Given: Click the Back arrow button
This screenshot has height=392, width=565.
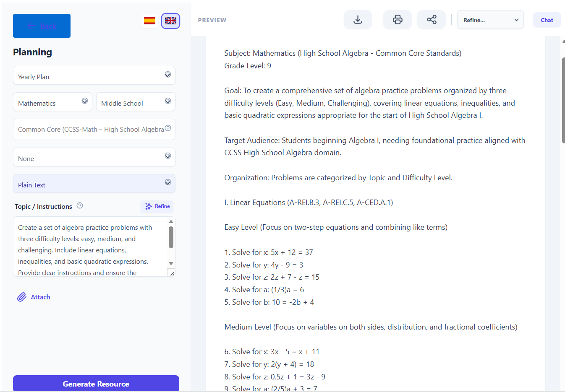Looking at the screenshot, I should point(42,26).
